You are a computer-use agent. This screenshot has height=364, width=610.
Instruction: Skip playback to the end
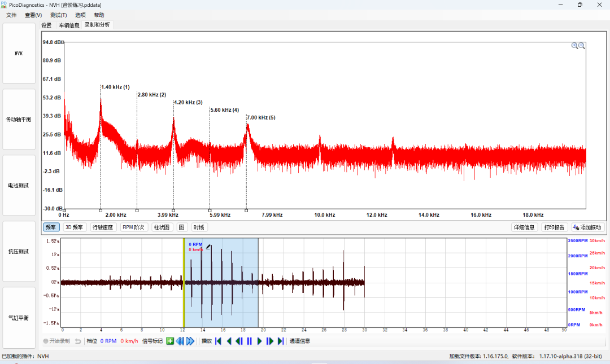[x=281, y=341]
